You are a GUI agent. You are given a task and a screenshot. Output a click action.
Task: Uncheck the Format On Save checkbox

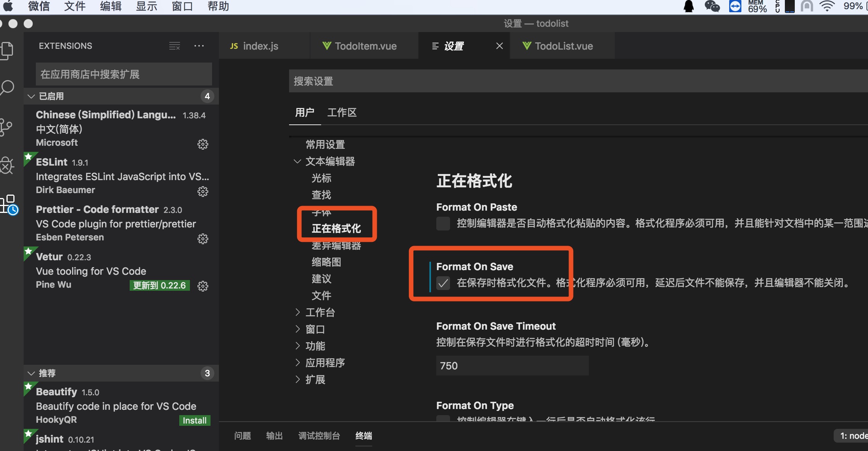[x=443, y=283]
